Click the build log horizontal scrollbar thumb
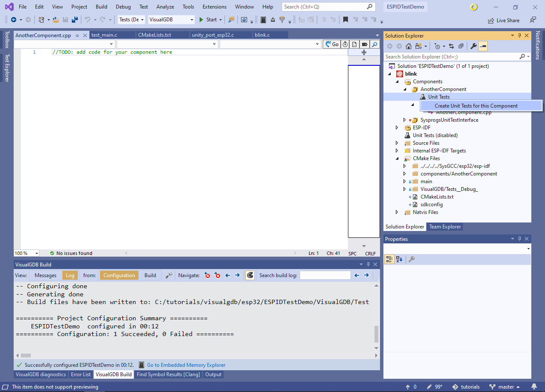545x392 pixels. point(26,355)
